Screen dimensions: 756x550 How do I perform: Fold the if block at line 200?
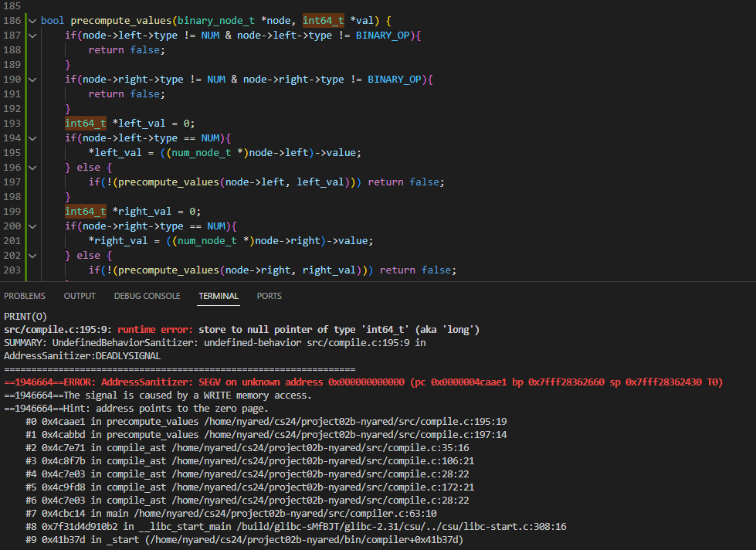pos(32,226)
